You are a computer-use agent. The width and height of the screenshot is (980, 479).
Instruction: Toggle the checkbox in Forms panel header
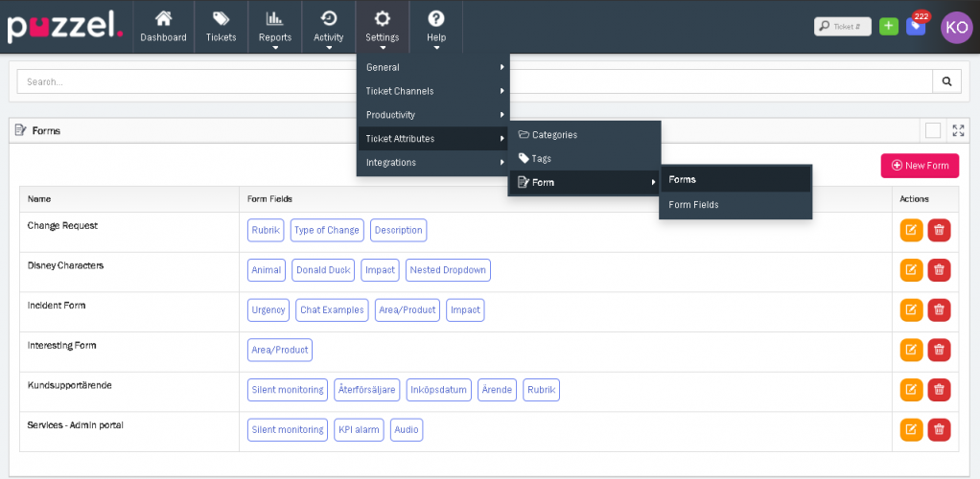(932, 131)
